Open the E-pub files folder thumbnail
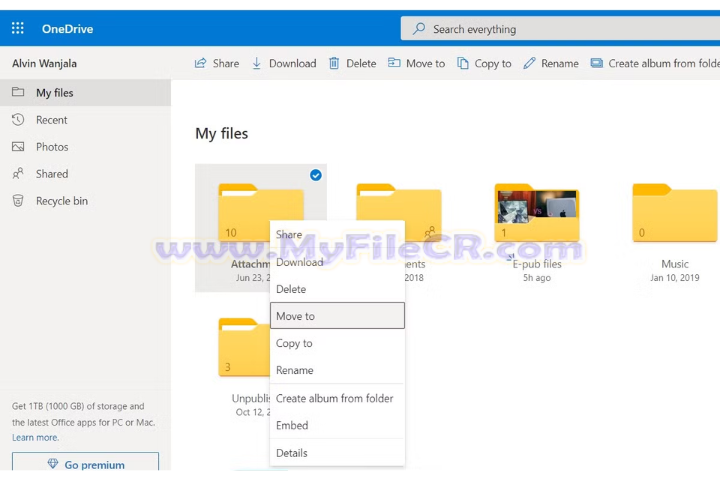Viewport: 720px width, 480px height. (537, 212)
